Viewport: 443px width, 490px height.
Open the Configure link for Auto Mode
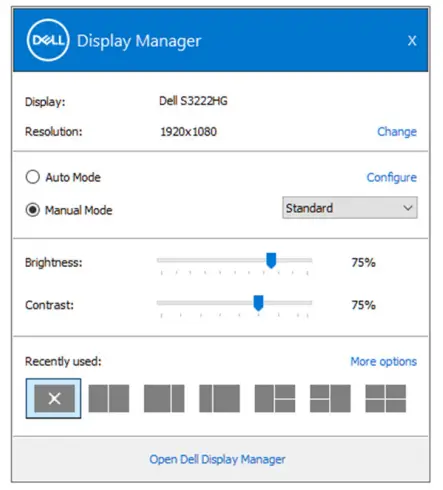pyautogui.click(x=392, y=177)
